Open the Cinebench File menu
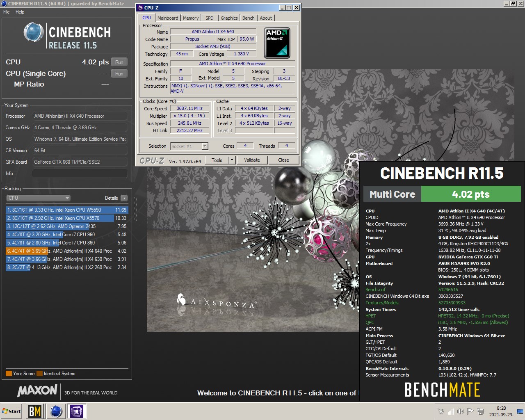Image resolution: width=525 pixels, height=420 pixels. coord(7,12)
